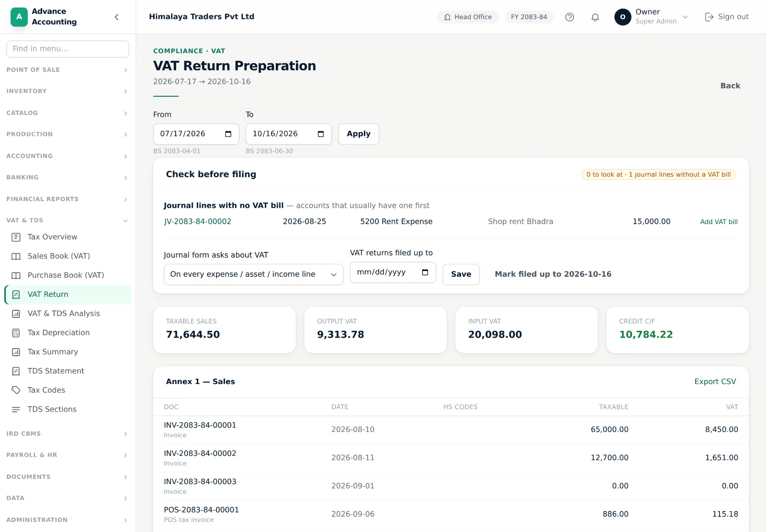This screenshot has height=532, width=766.
Task: Click the Add VAT bill link
Action: click(x=719, y=222)
